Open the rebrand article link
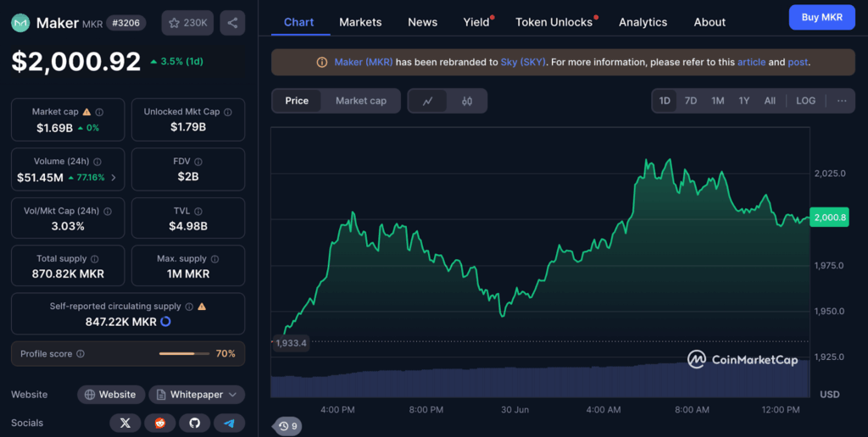The height and width of the screenshot is (437, 868). coord(751,62)
